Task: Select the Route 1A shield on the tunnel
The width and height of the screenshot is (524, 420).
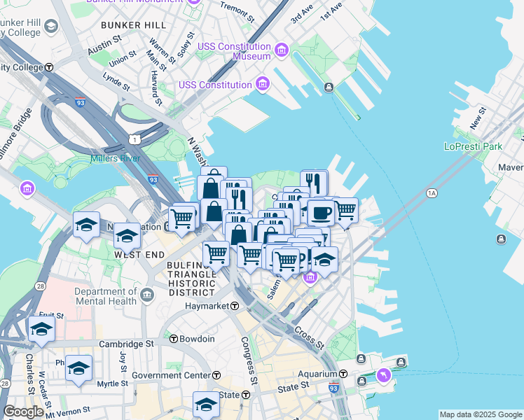Action: tap(432, 193)
